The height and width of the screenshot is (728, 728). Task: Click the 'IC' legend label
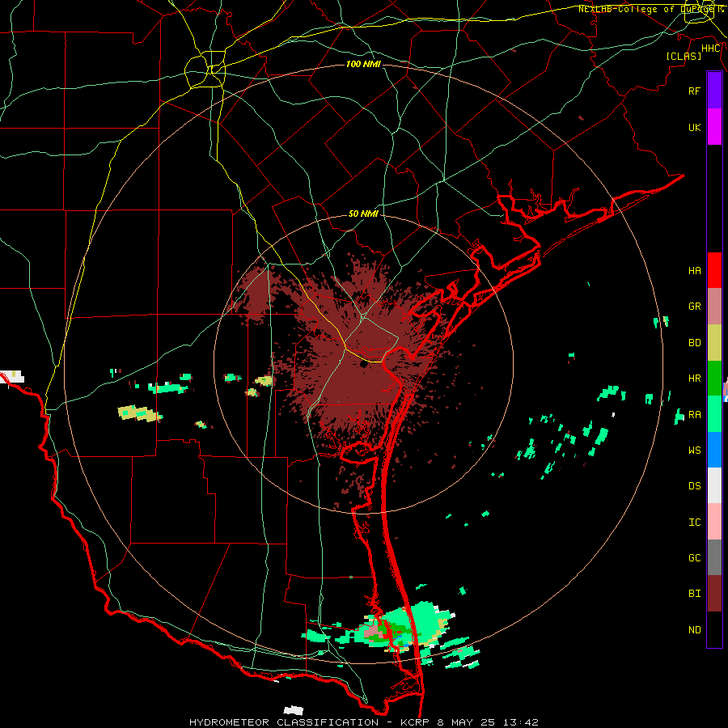(694, 523)
